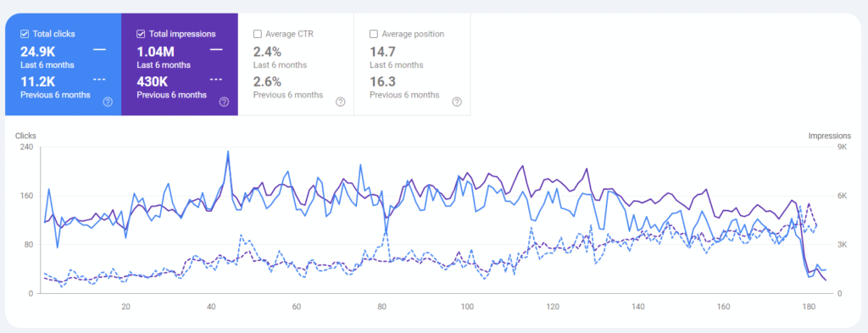Click the day 100 x-axis label
The height and width of the screenshot is (333, 868).
point(467,307)
